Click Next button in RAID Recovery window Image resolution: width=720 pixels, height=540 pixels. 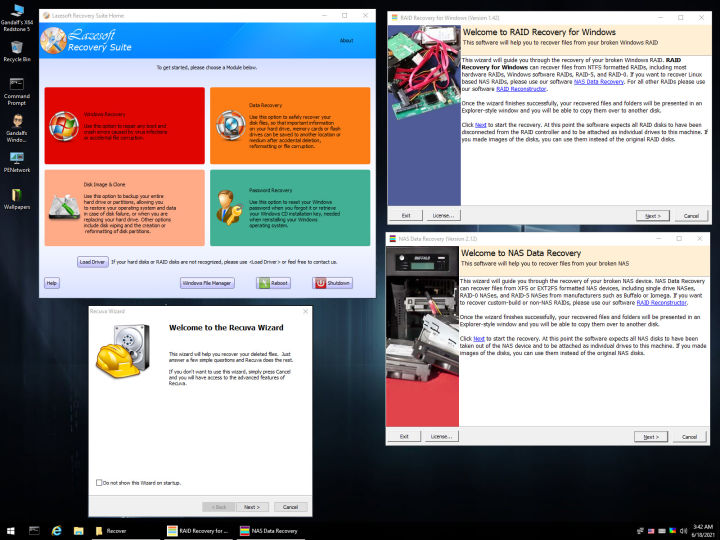pos(652,216)
